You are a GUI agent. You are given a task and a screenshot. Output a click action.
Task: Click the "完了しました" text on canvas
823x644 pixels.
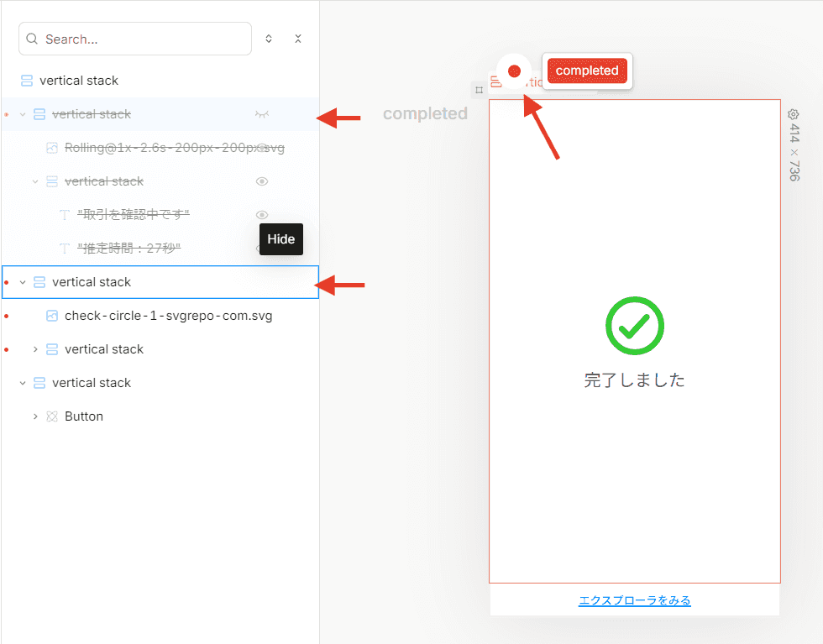click(635, 380)
